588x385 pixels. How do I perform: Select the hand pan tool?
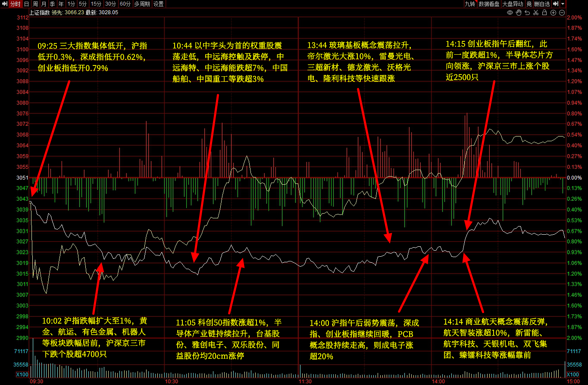pos(519,12)
